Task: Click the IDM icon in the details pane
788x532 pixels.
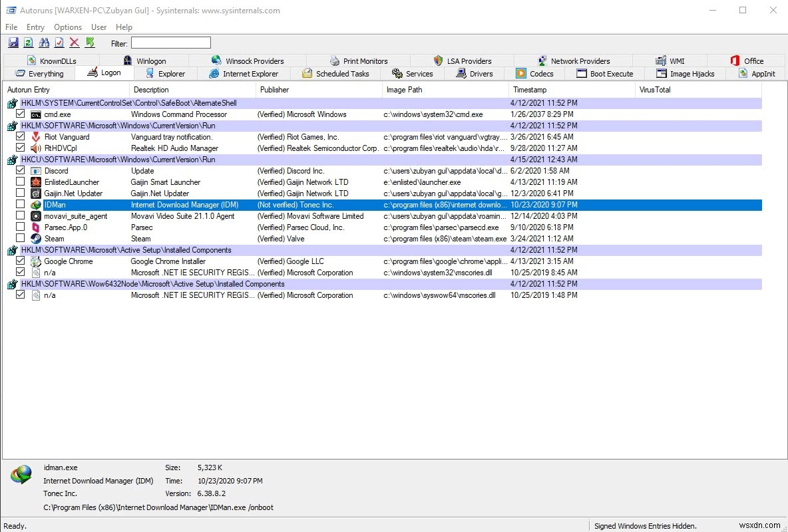Action: click(x=21, y=475)
